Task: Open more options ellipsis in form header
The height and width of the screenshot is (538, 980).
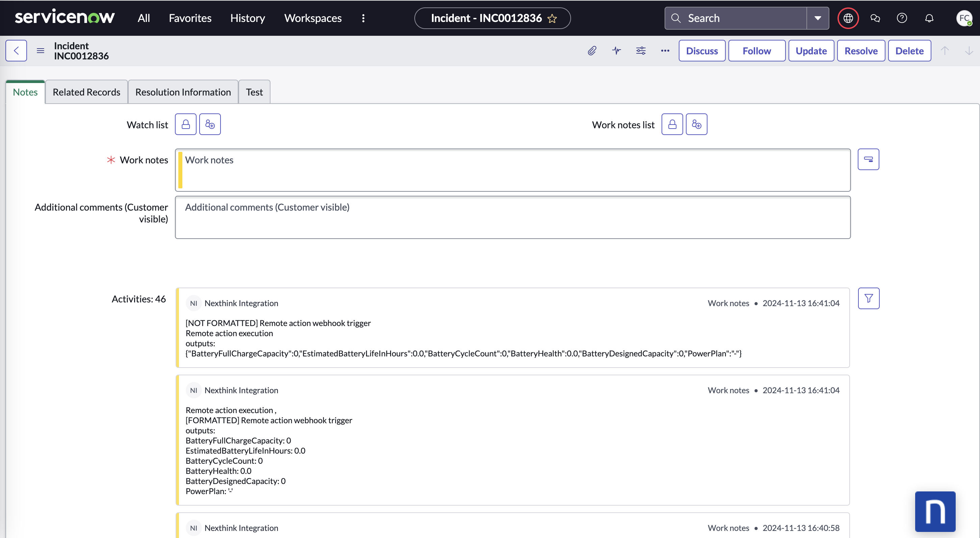Action: [665, 51]
